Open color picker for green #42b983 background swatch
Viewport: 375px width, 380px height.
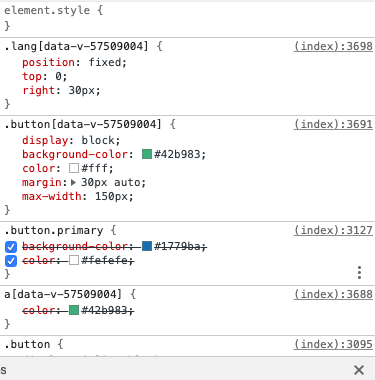147,154
